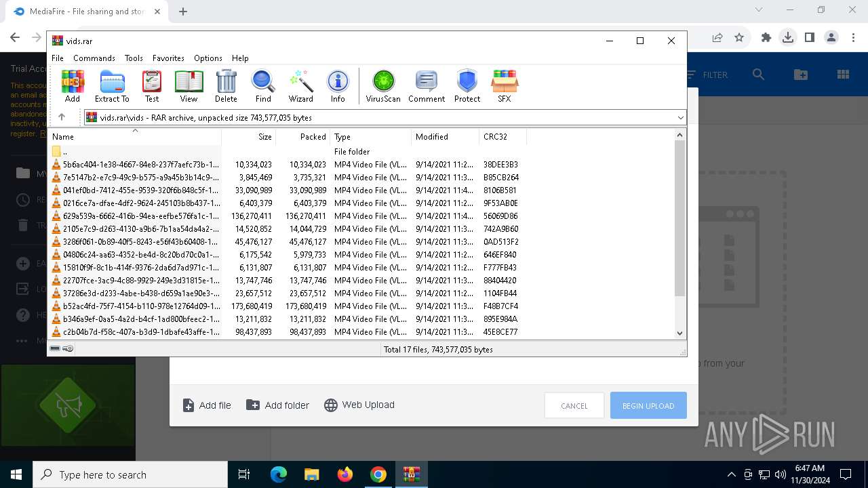Screen dimensions: 868x488
Task: Open the File menu in WinRAR
Action: click(x=58, y=58)
